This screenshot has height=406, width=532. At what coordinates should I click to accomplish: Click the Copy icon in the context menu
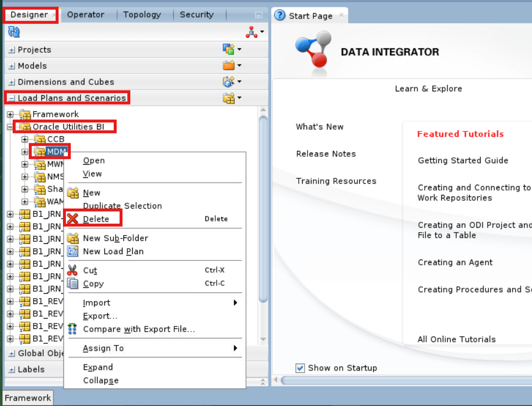pyautogui.click(x=71, y=283)
